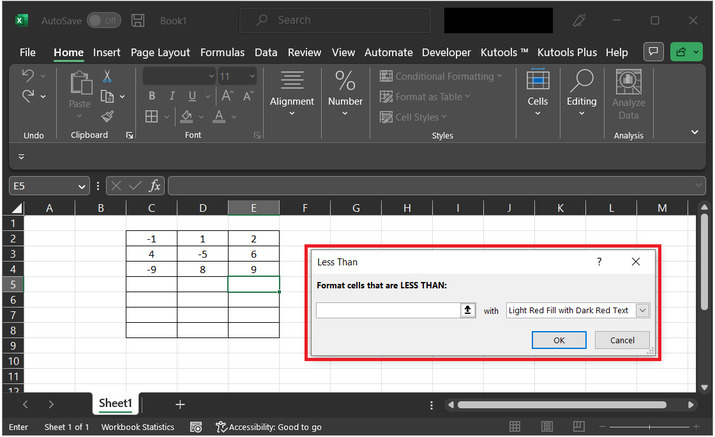The width and height of the screenshot is (715, 437).
Task: Click the Macro recording status icon
Action: [x=196, y=427]
